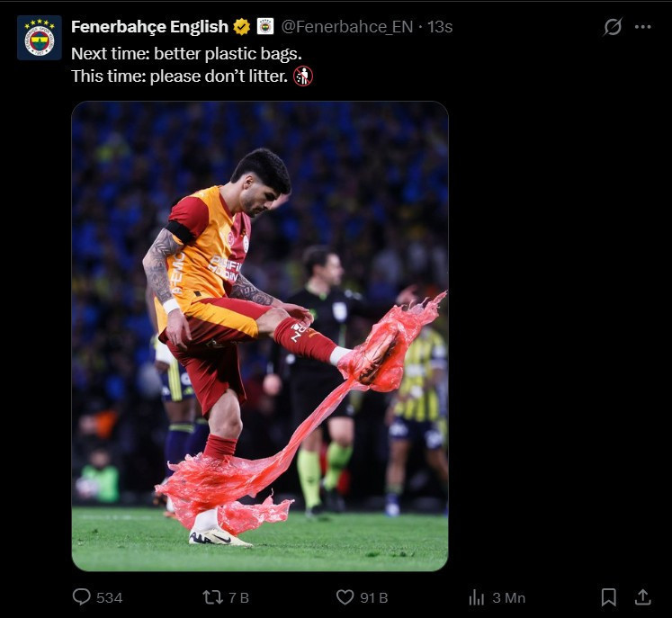Like the post with the heart icon

click(345, 597)
